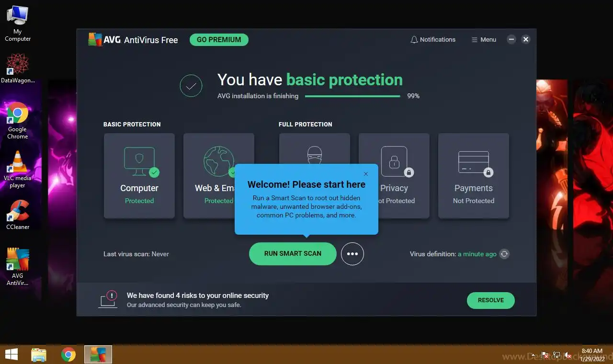Close the AVG window
This screenshot has width=613, height=364.
526,39
